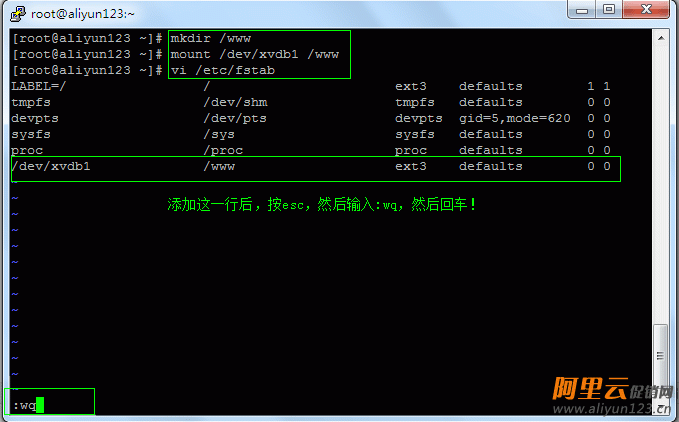Image resolution: width=679 pixels, height=422 pixels.
Task: Click the PuTTY icon in the title bar
Action: [x=16, y=13]
